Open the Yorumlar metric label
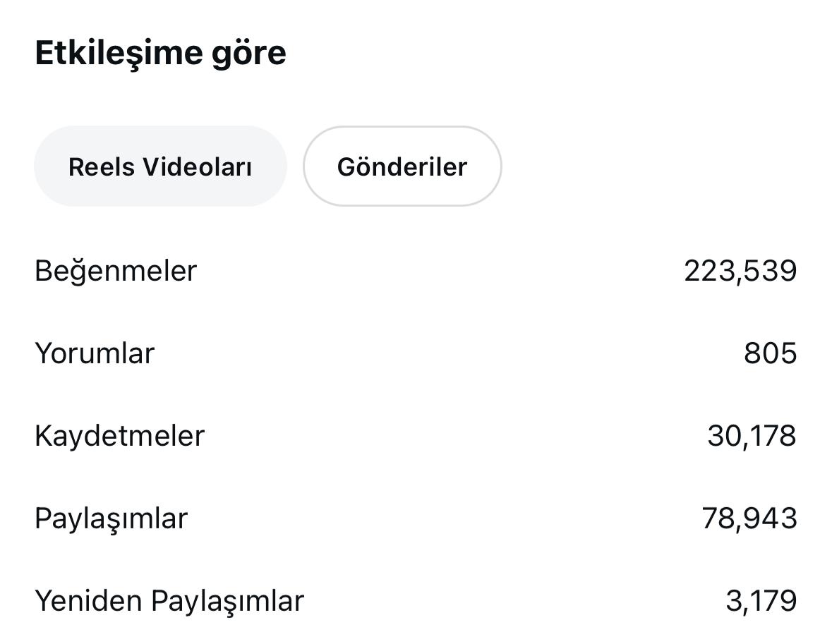832x644 pixels. (95, 353)
